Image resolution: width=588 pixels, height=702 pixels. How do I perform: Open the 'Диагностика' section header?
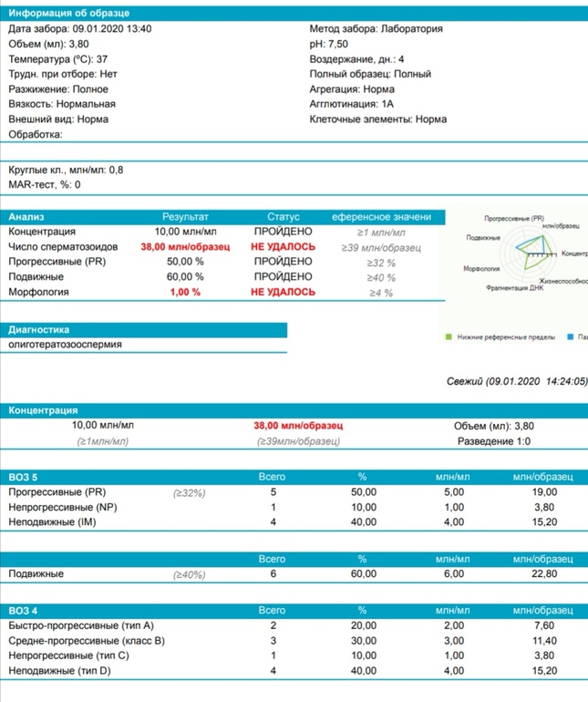pyautogui.click(x=38, y=329)
